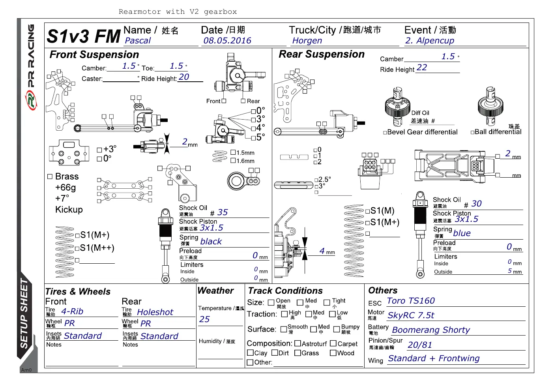This screenshot has width=554, height=392.
Task: Click the rear shock absorber drawing
Action: click(x=420, y=235)
